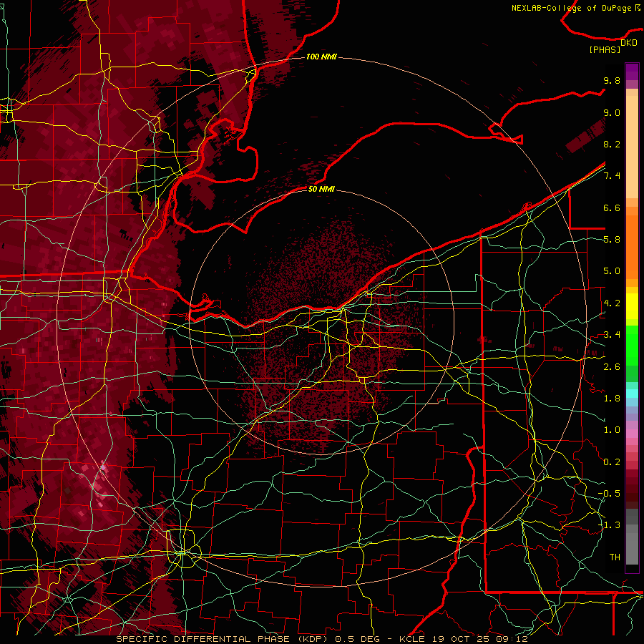644x644 pixels.
Task: Click the -0.5 value on color scale
Action: point(609,494)
